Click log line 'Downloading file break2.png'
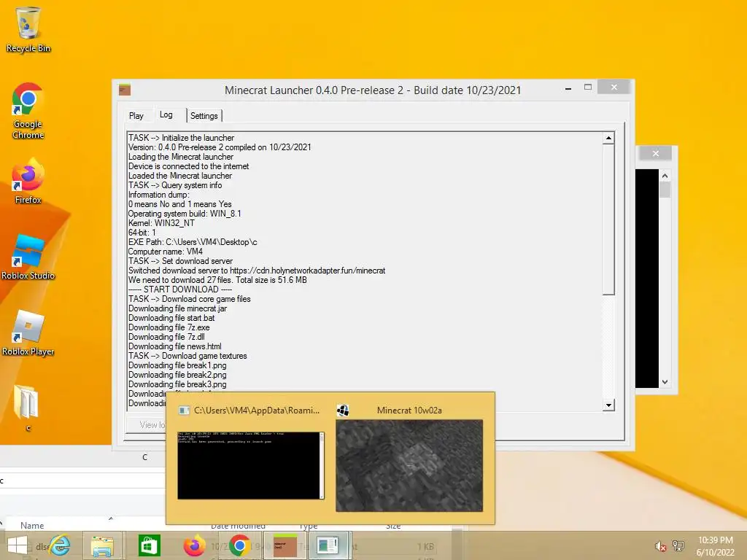This screenshot has height=560, width=747. click(x=177, y=376)
